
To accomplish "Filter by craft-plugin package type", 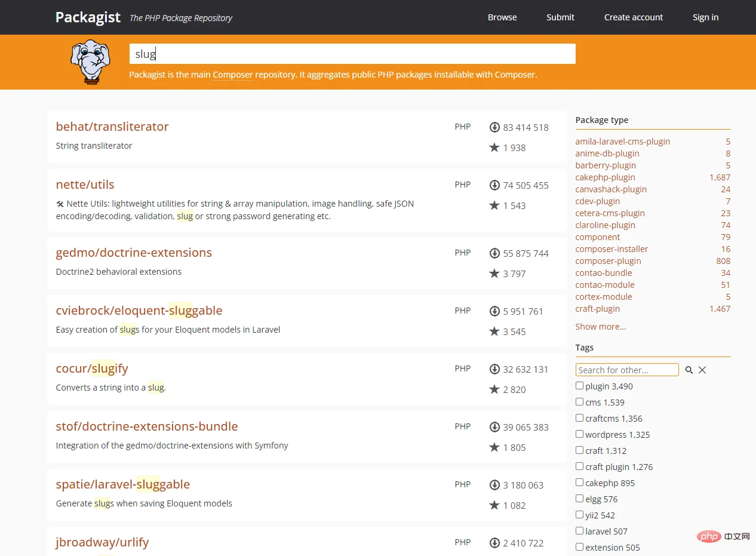I will (597, 309).
